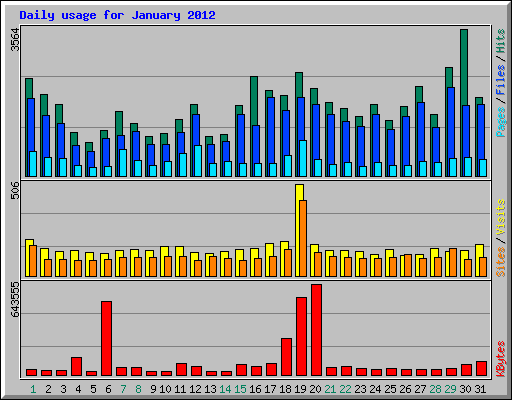The width and height of the screenshot is (512, 400).
Task: Click day label 11 on the x-axis
Action: 180,389
